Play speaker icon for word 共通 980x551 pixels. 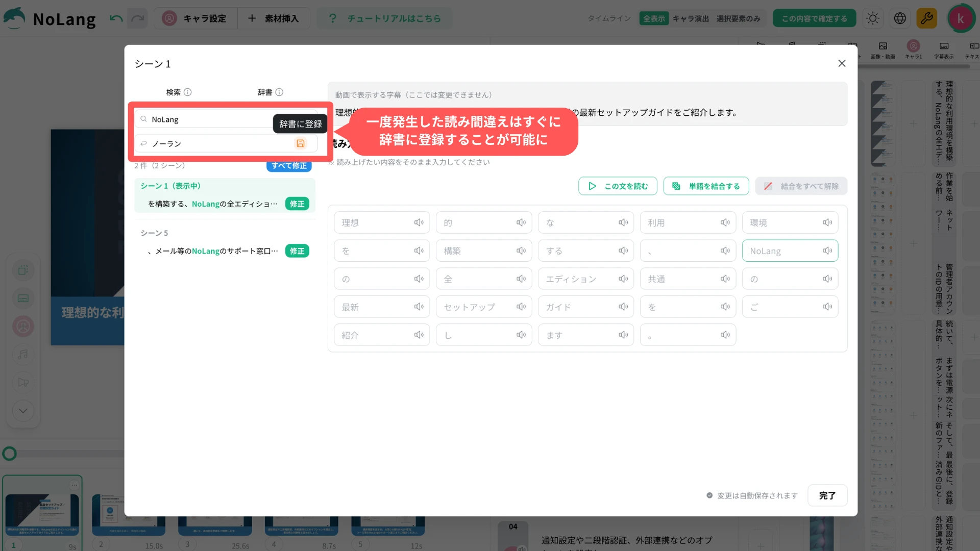[725, 279]
